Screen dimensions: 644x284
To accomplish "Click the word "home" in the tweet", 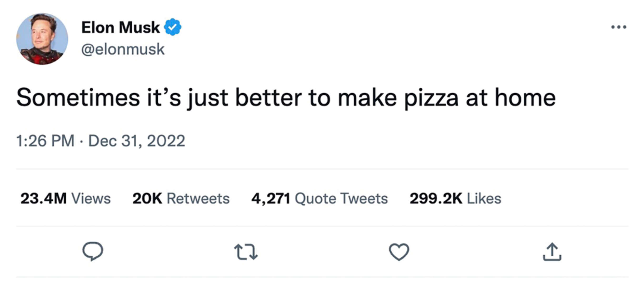I will 525,98.
